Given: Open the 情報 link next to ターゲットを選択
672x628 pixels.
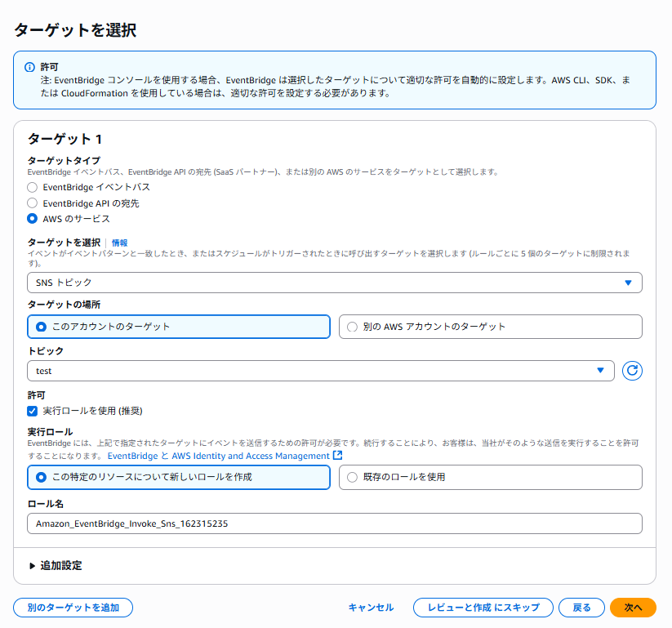Looking at the screenshot, I should pos(119,243).
